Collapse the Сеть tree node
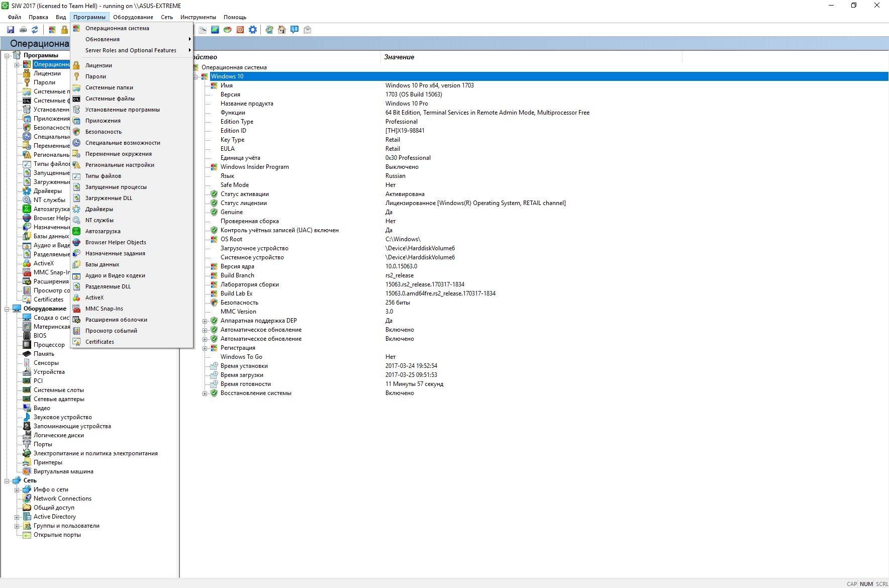The width and height of the screenshot is (889, 588). coord(7,480)
